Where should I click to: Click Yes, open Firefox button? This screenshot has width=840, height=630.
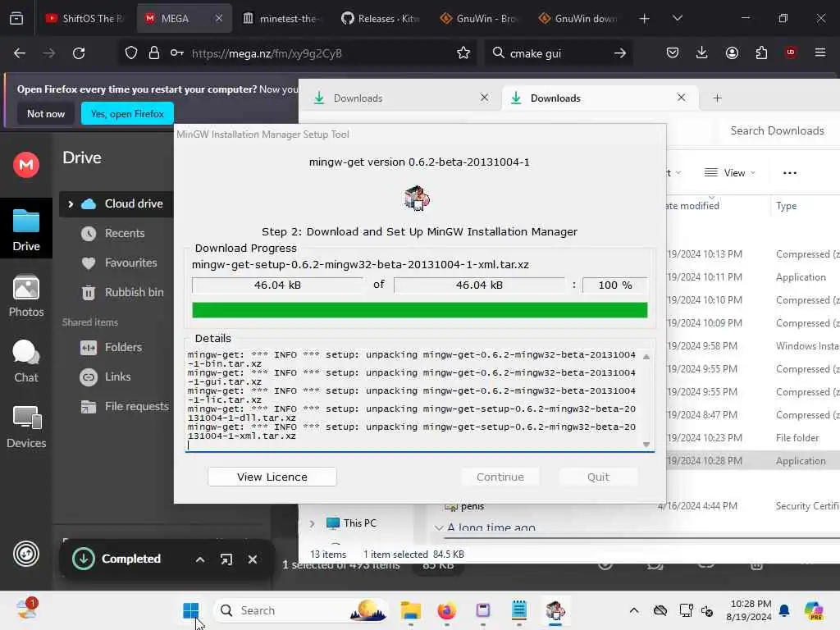(x=127, y=113)
